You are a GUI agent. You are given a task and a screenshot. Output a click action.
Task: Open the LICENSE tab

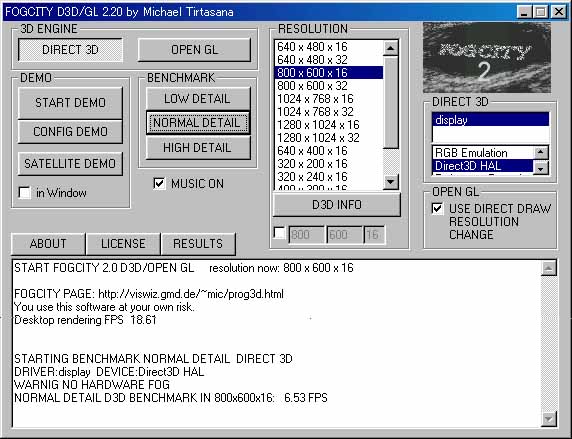coord(123,243)
